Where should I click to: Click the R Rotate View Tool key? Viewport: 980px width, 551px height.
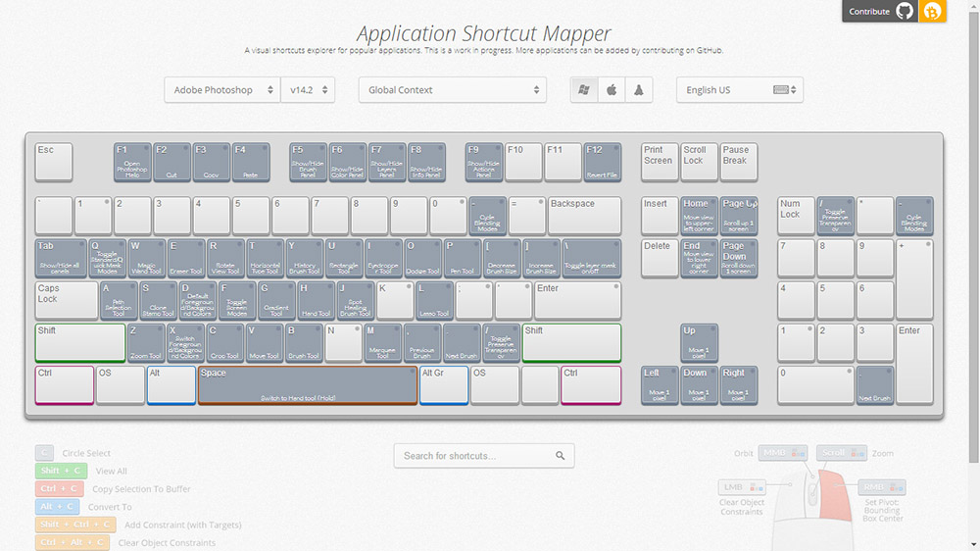pyautogui.click(x=225, y=258)
